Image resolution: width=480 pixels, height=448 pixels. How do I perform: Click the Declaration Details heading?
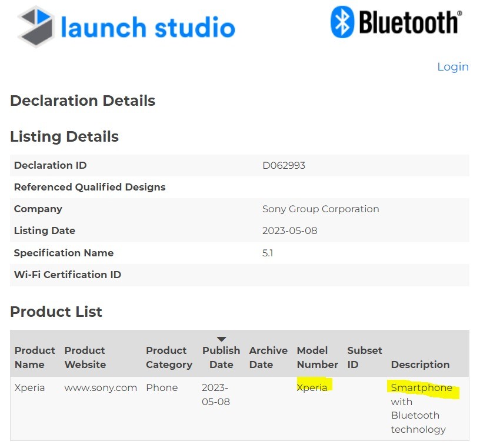[x=83, y=101]
